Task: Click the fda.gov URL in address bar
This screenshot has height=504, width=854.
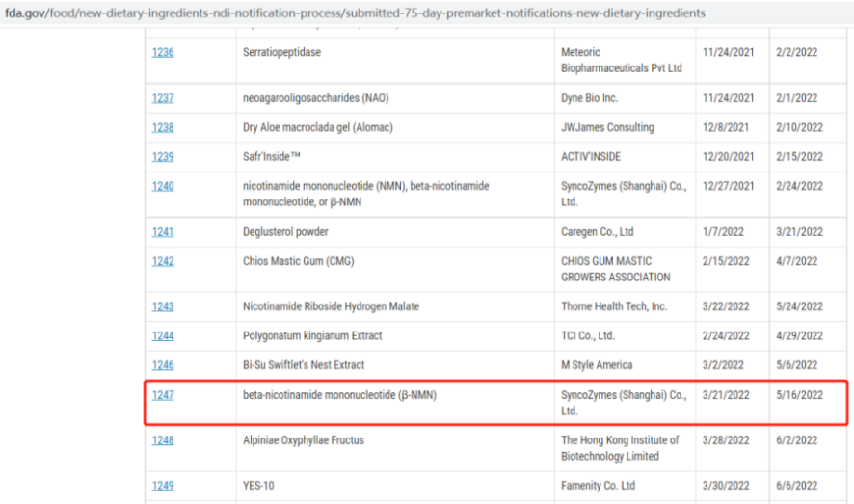Action: 355,13
